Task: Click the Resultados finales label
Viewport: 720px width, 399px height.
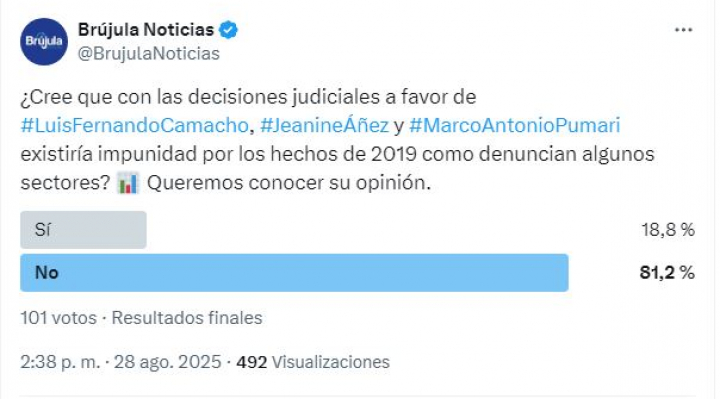Action: (187, 318)
